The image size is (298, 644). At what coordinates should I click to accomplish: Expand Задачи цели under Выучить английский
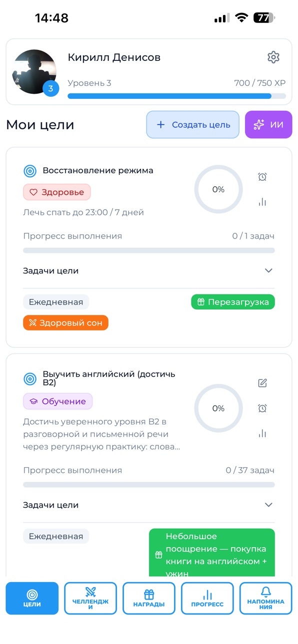[x=148, y=505]
